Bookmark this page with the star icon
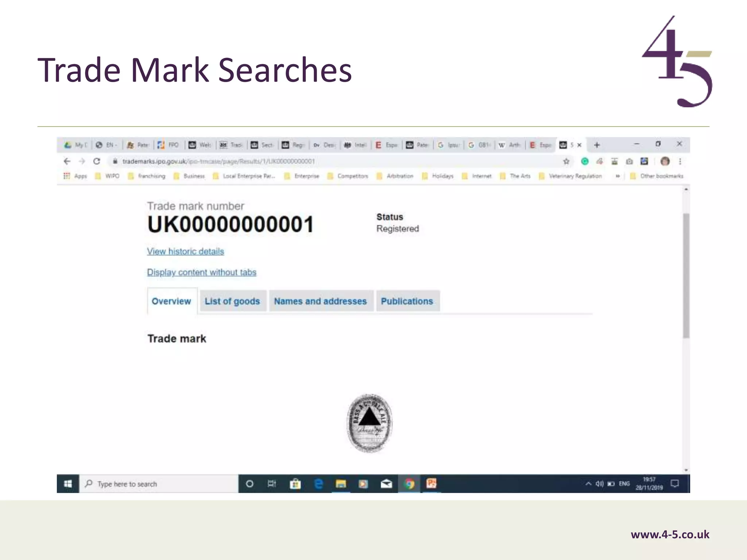This screenshot has height=560, width=747. tap(566, 161)
